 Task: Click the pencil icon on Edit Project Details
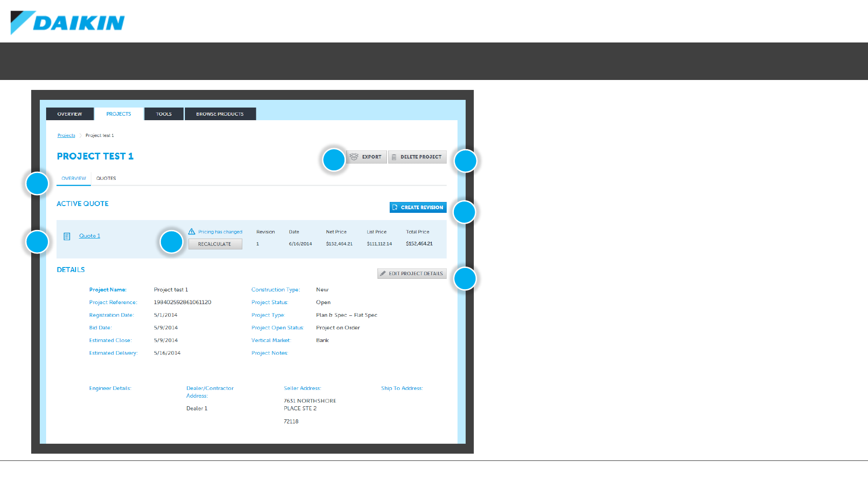(x=383, y=273)
